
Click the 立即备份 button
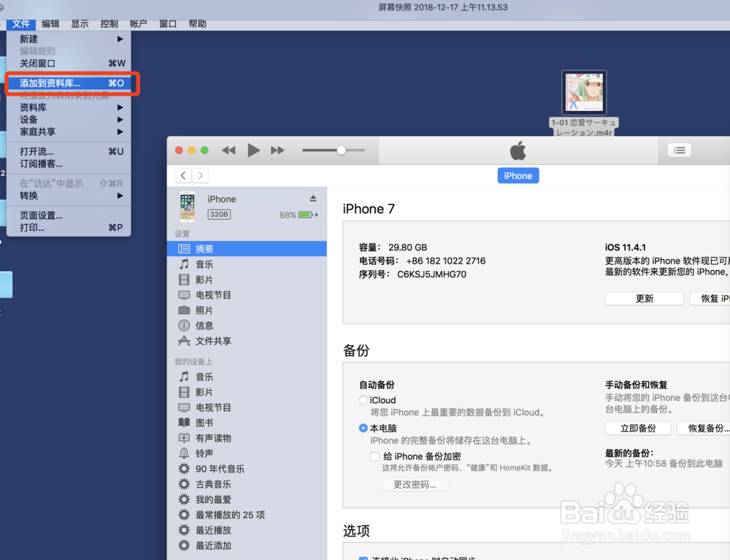point(637,429)
